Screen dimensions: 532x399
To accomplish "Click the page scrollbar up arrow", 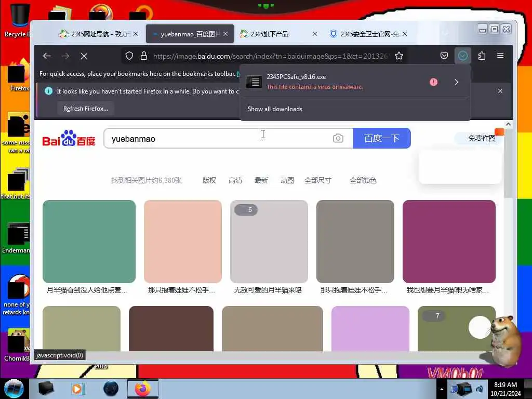I will pos(508,125).
